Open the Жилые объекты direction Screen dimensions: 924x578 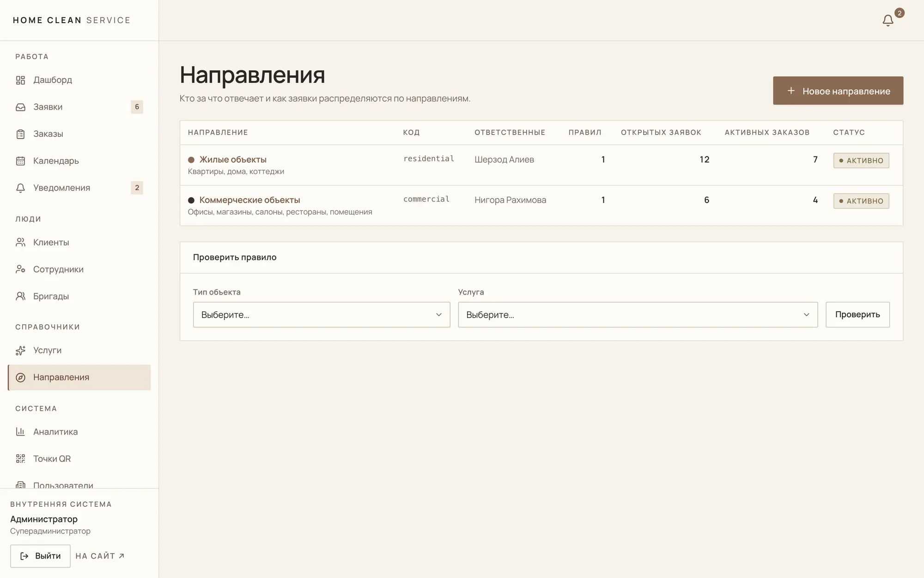click(x=233, y=160)
